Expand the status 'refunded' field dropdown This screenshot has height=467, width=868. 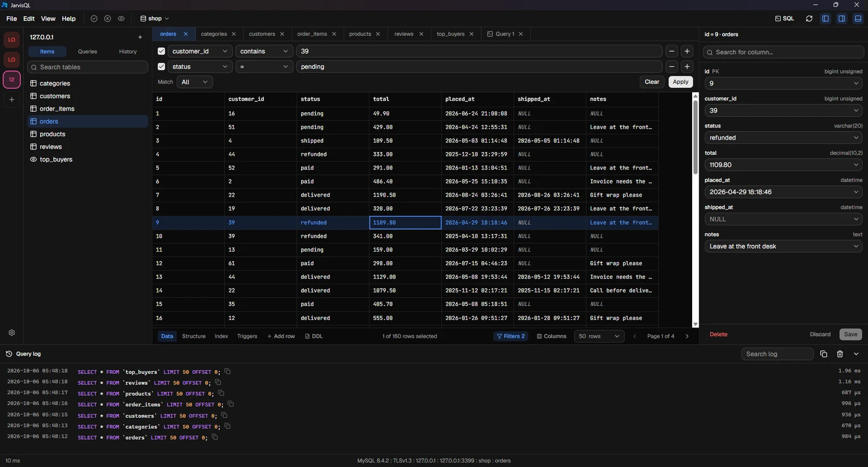click(x=783, y=137)
